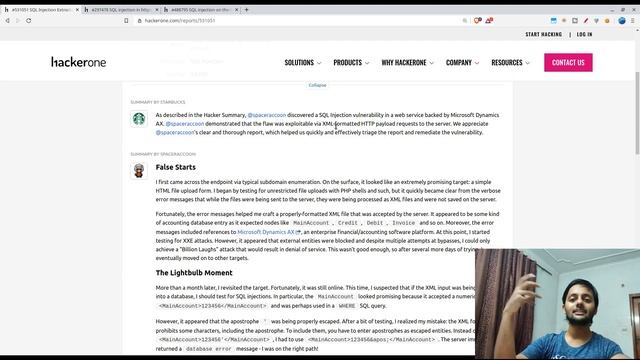The height and width of the screenshot is (360, 640).
Task: Click the 'Credit' code text
Action: point(348,223)
